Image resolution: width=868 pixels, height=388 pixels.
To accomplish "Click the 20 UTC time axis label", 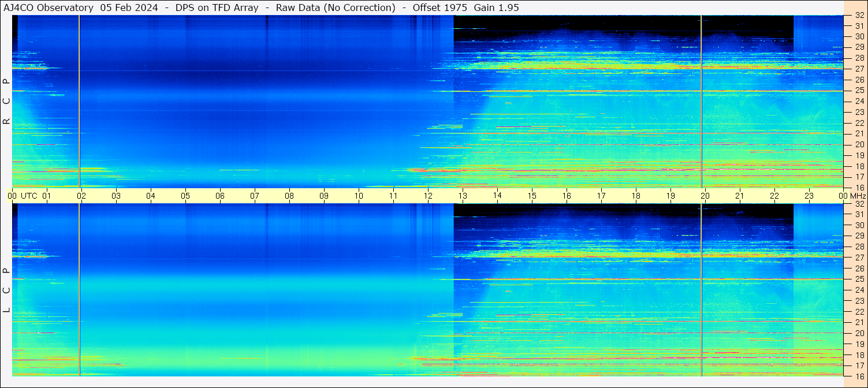I will (705, 196).
